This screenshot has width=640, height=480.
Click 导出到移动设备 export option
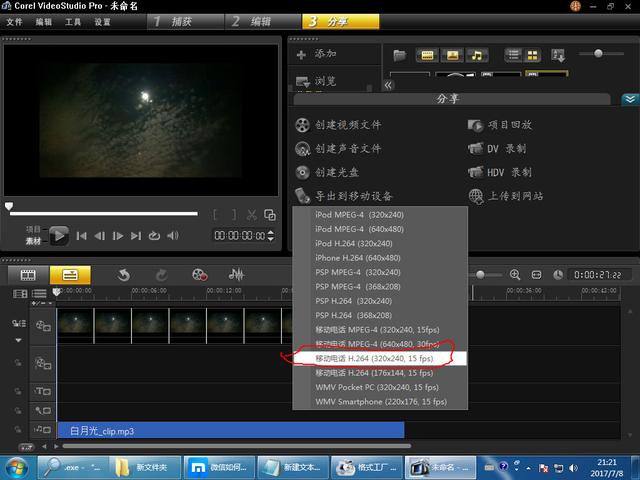click(343, 196)
